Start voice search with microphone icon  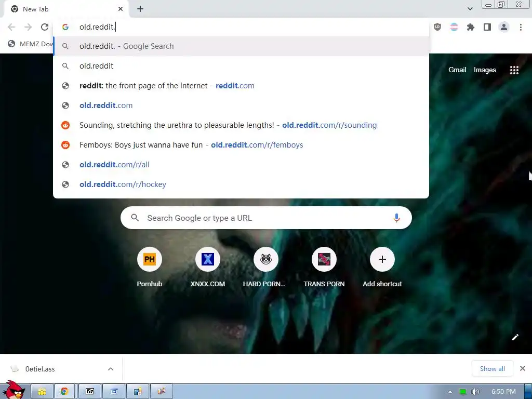click(396, 218)
